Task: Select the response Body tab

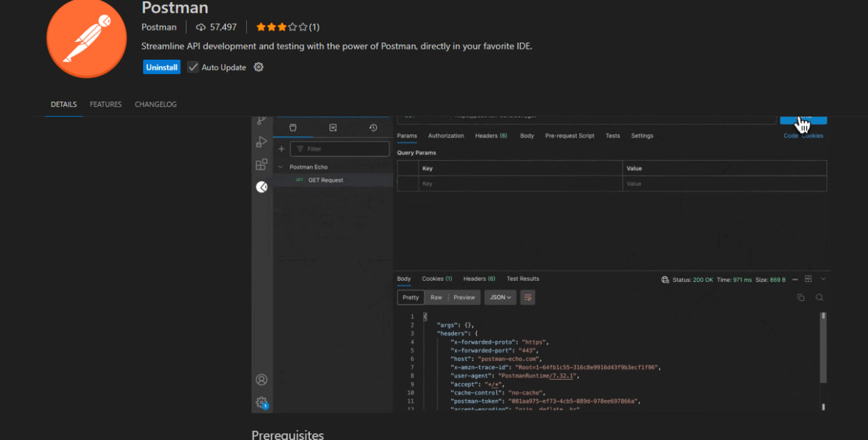Action: pos(404,279)
